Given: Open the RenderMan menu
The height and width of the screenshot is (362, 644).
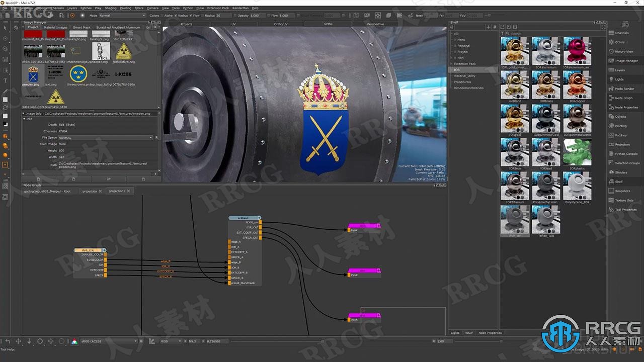Looking at the screenshot, I should pos(240,8).
